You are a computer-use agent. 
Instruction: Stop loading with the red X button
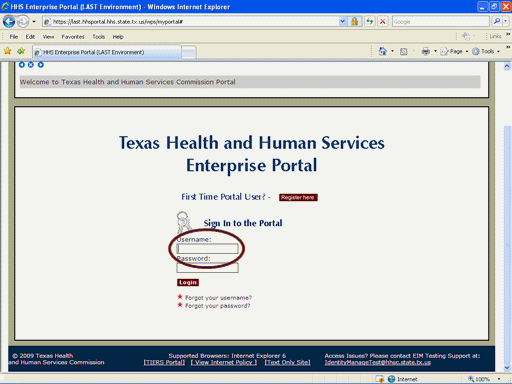click(383, 22)
